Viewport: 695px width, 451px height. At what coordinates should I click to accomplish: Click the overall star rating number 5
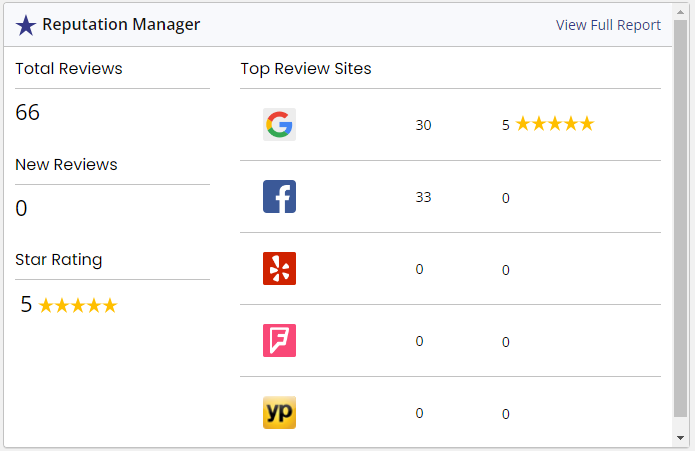pos(26,305)
